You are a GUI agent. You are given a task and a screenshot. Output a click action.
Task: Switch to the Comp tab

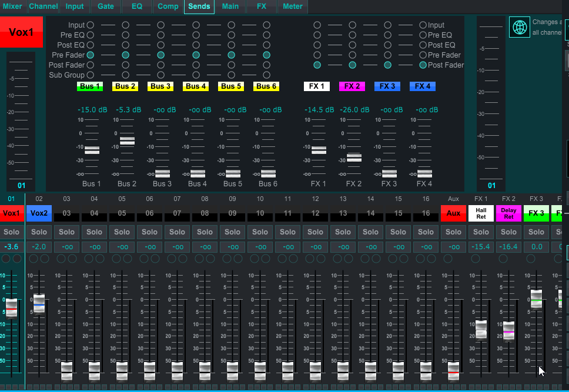click(x=168, y=6)
